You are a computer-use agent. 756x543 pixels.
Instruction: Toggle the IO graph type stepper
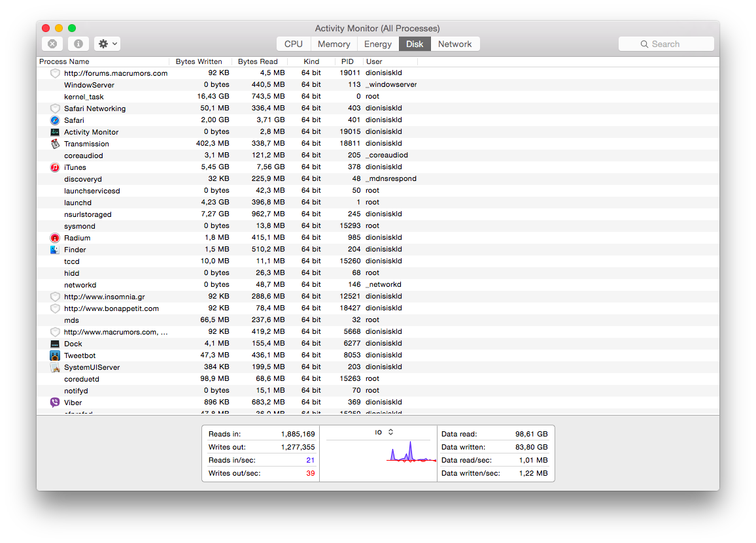(x=390, y=432)
